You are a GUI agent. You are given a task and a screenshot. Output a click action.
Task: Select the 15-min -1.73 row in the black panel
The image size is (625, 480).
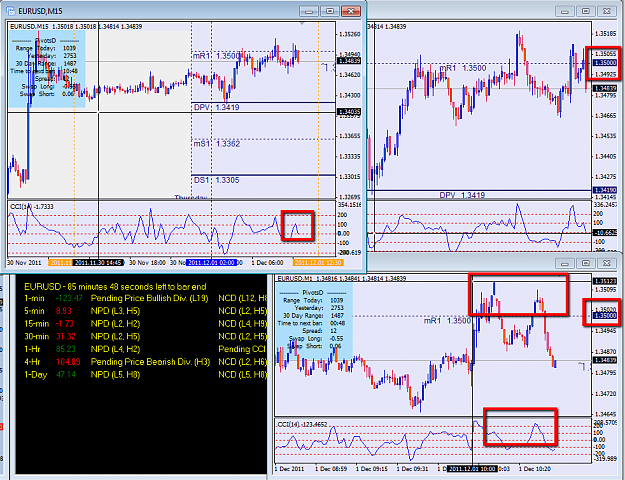point(145,324)
